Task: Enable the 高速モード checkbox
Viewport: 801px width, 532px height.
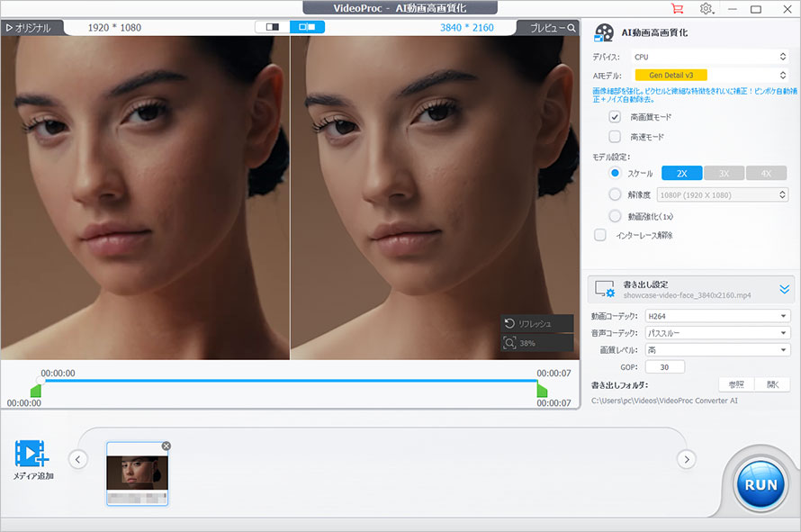Action: [x=615, y=137]
